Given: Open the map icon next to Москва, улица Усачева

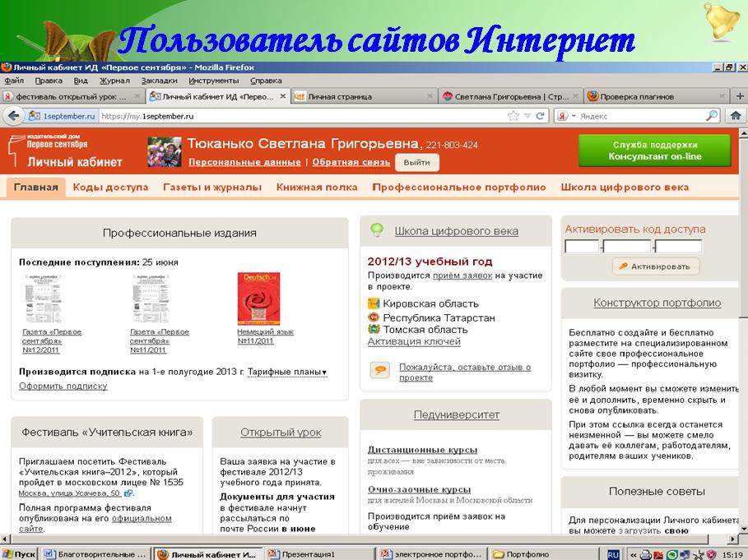Looking at the screenshot, I should [128, 493].
